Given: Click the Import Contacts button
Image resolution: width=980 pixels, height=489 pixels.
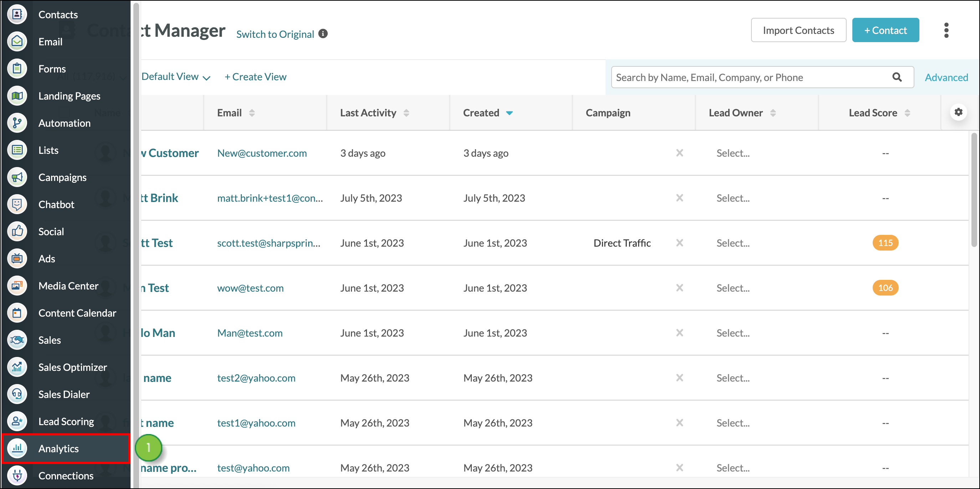Looking at the screenshot, I should [798, 30].
